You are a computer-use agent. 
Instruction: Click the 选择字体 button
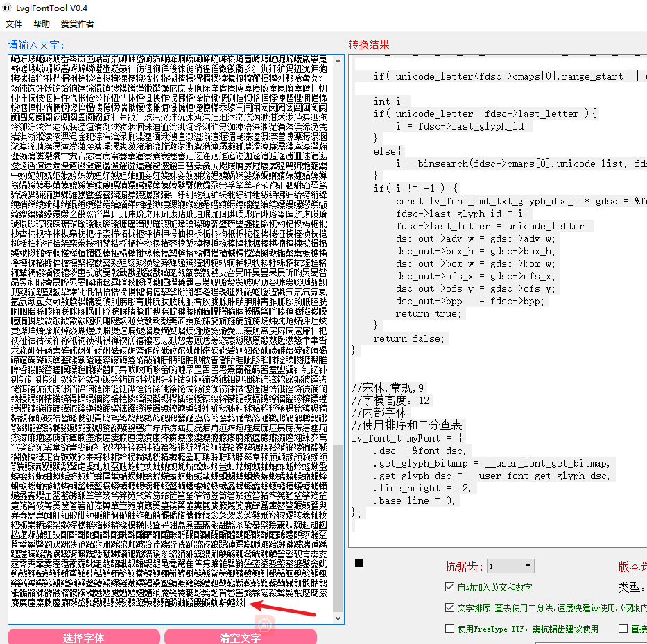click(x=84, y=636)
